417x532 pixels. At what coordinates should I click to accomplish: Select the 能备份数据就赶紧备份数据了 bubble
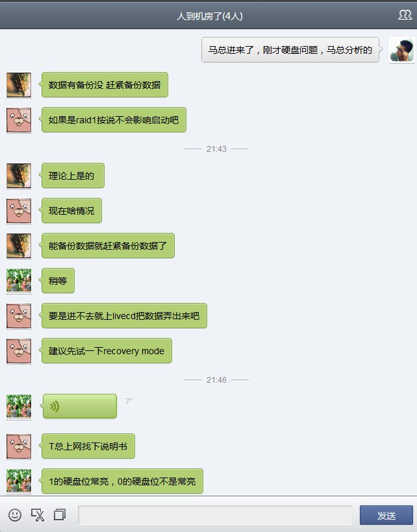(x=108, y=246)
